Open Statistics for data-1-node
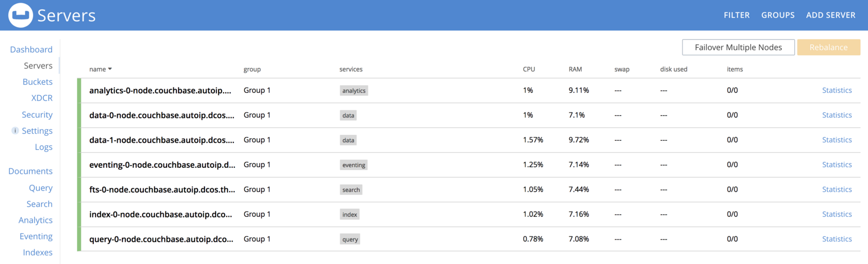The image size is (868, 264). coord(837,140)
